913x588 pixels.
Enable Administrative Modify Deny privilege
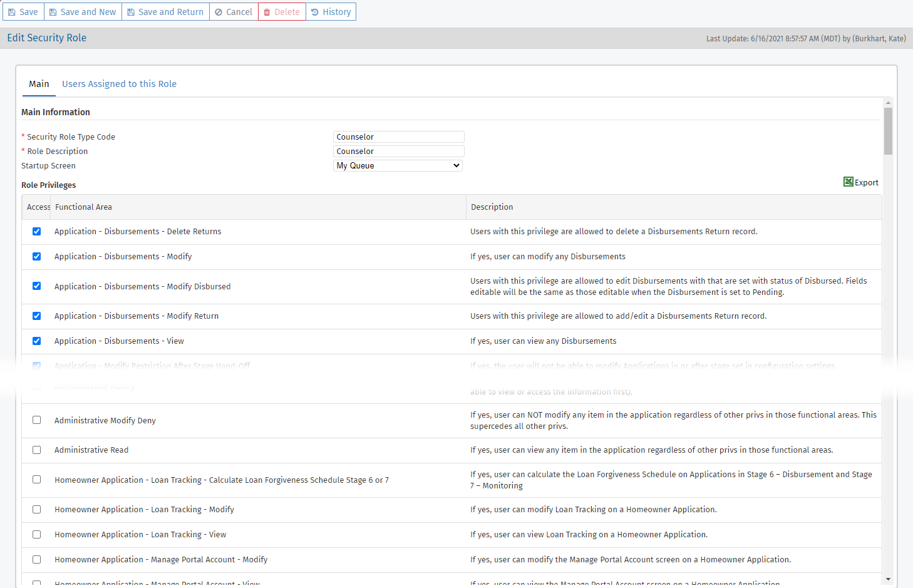[x=36, y=420]
